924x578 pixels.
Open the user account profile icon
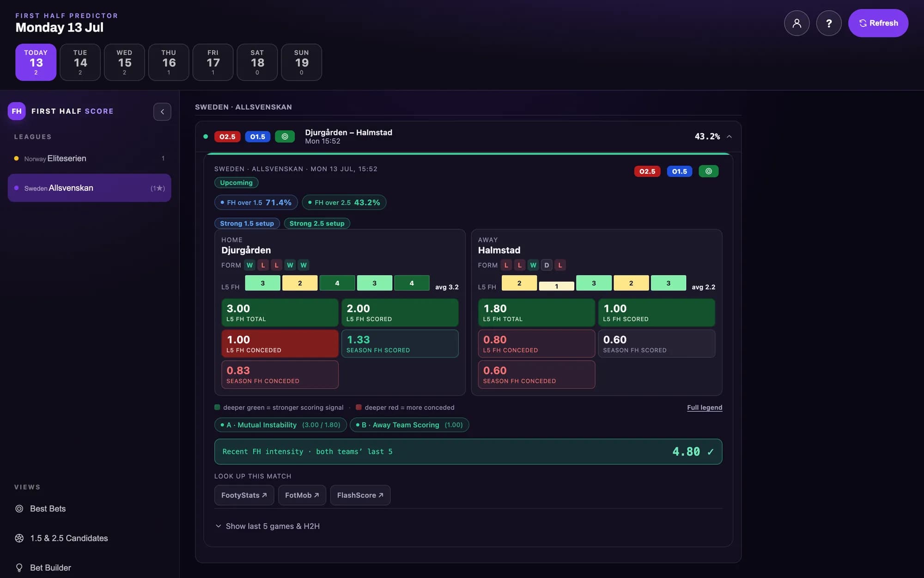point(796,23)
